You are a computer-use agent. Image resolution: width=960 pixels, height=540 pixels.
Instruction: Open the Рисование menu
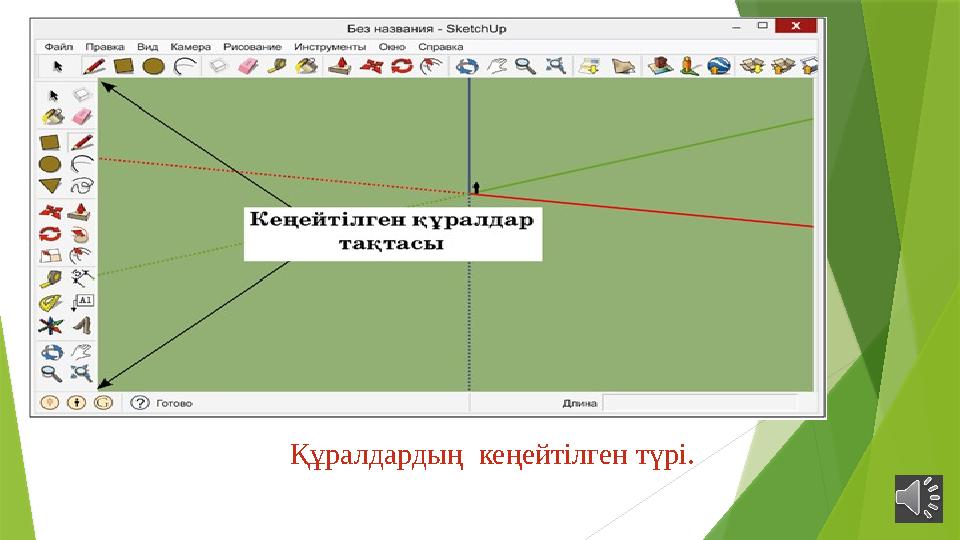point(252,47)
